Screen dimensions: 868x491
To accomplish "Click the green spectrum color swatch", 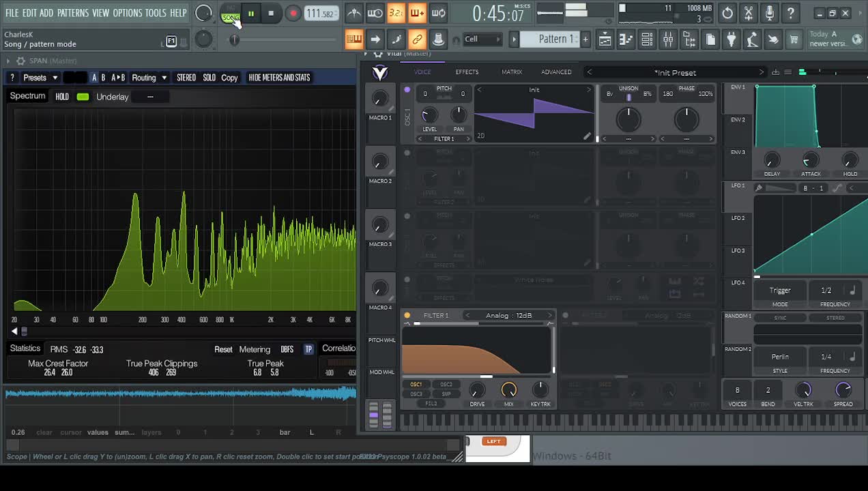I will (83, 97).
